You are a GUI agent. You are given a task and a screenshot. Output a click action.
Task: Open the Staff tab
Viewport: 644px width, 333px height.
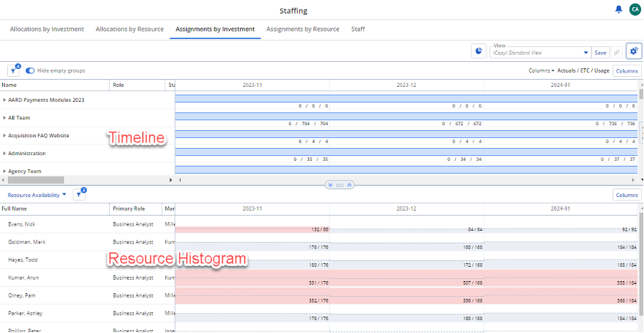tap(358, 29)
